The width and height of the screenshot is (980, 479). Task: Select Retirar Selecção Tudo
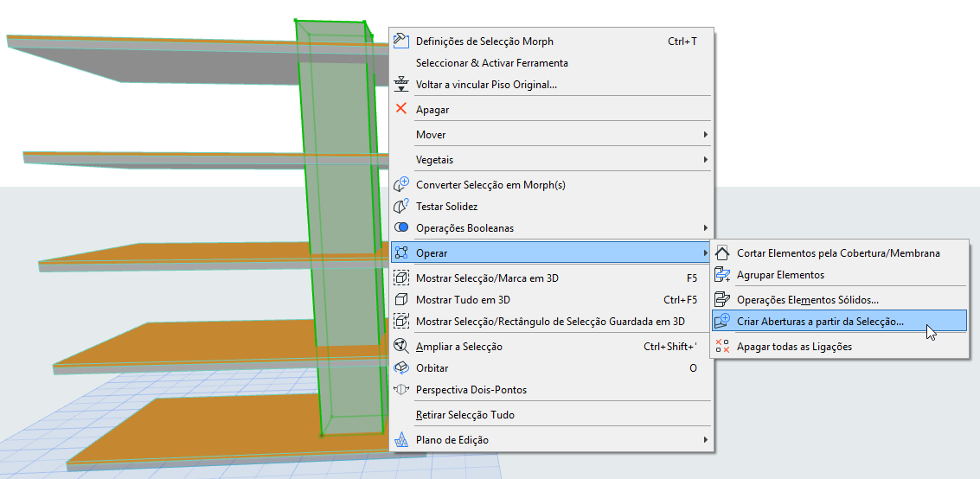pyautogui.click(x=551, y=415)
